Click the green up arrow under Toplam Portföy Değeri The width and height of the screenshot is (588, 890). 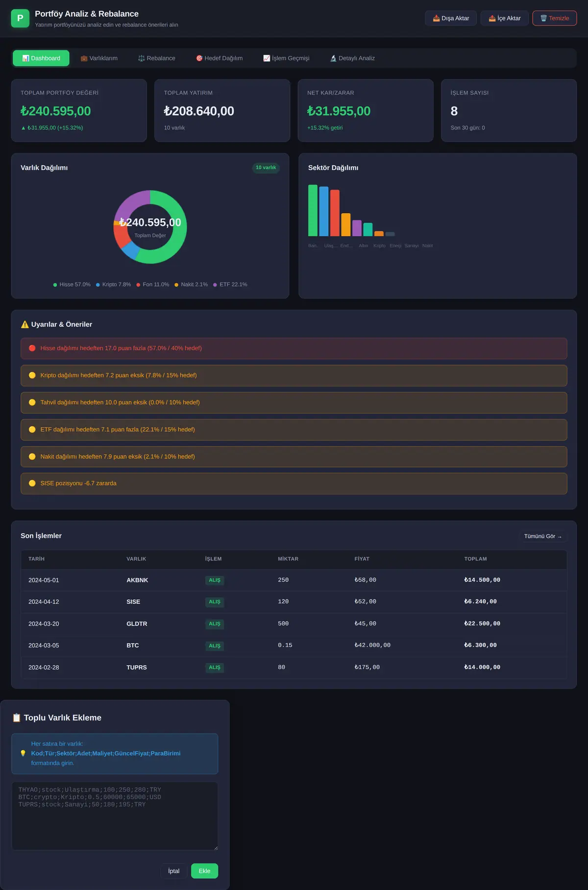[x=23, y=128]
